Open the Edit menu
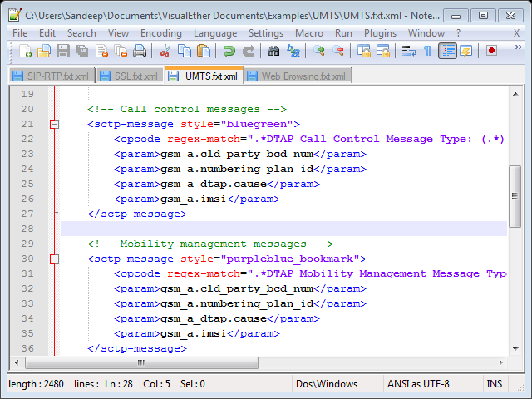Viewport: 532px width, 399px height. click(47, 33)
